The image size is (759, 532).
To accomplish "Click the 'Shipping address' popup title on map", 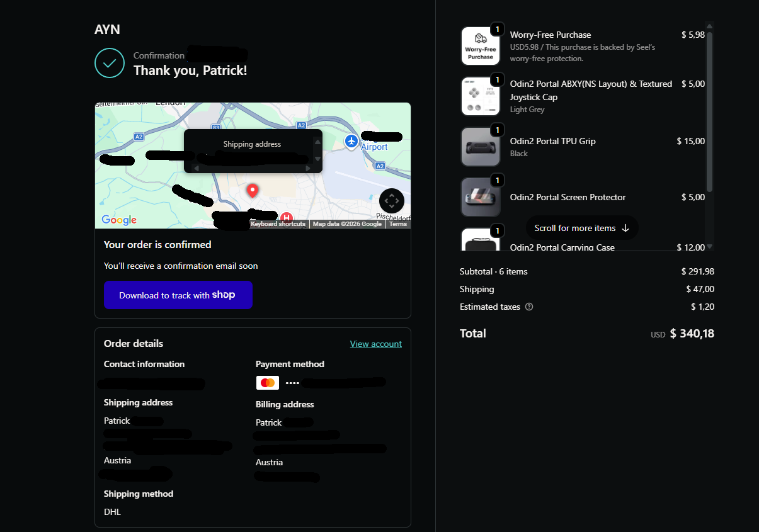I will coord(252,144).
